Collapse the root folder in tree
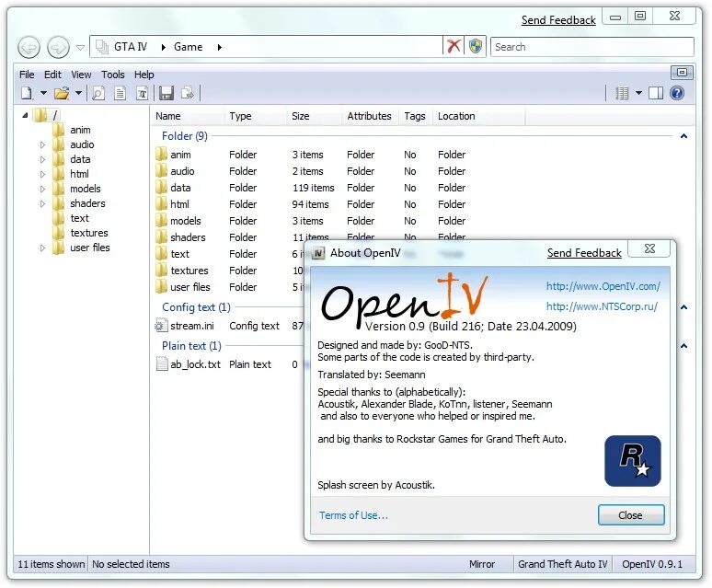This screenshot has height=588, width=712. tap(26, 115)
